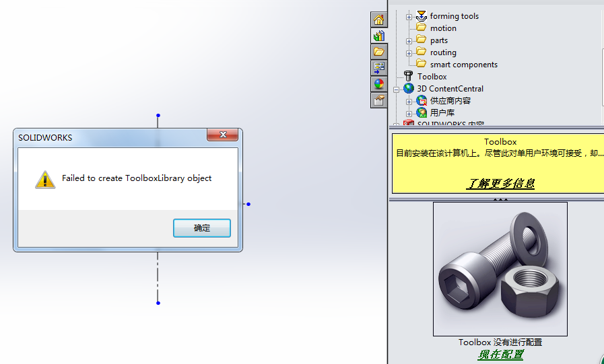This screenshot has width=604, height=364.
Task: Open the 了解更多信息 link
Action: pyautogui.click(x=500, y=183)
